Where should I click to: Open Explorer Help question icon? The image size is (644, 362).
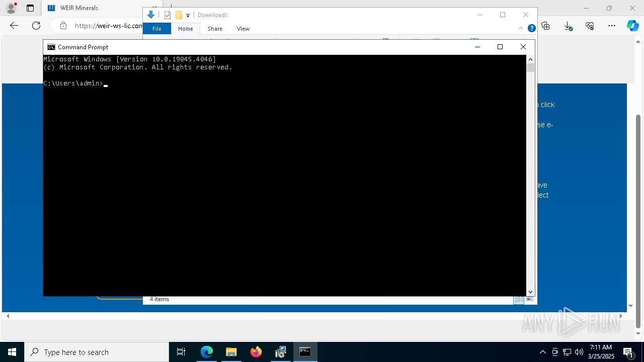(x=531, y=29)
